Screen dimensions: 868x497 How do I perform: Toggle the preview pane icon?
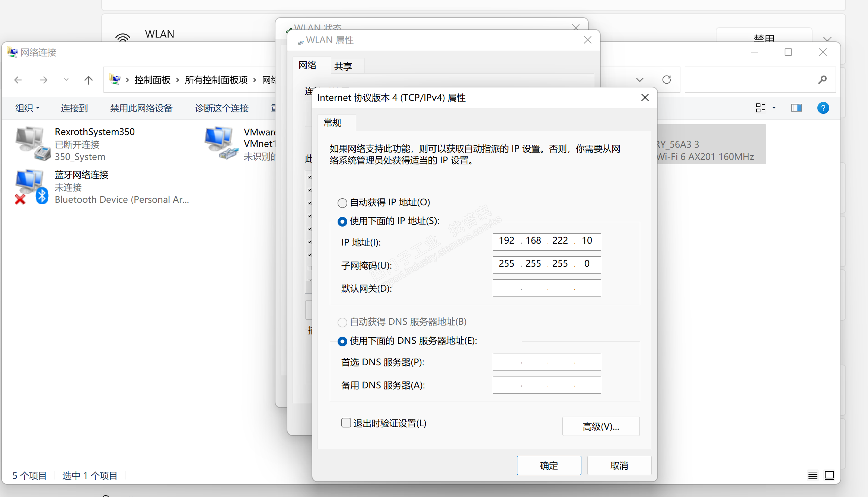click(796, 108)
